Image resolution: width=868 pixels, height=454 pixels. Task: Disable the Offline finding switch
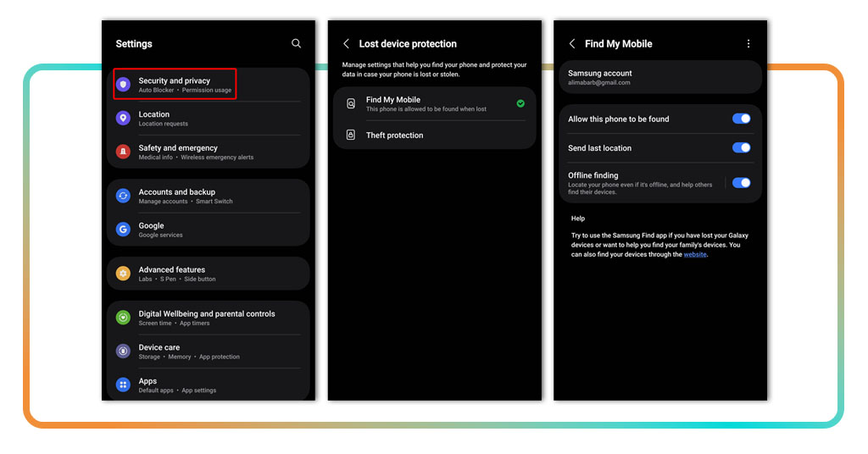741,182
